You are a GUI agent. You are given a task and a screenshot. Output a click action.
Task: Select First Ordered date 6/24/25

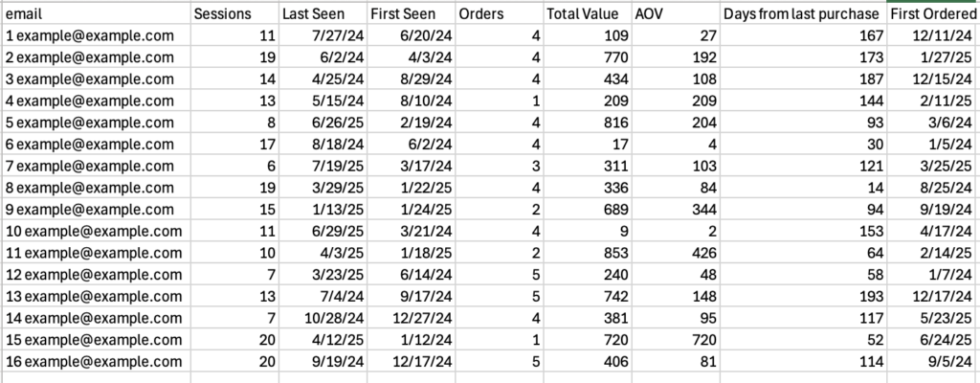tap(934, 340)
